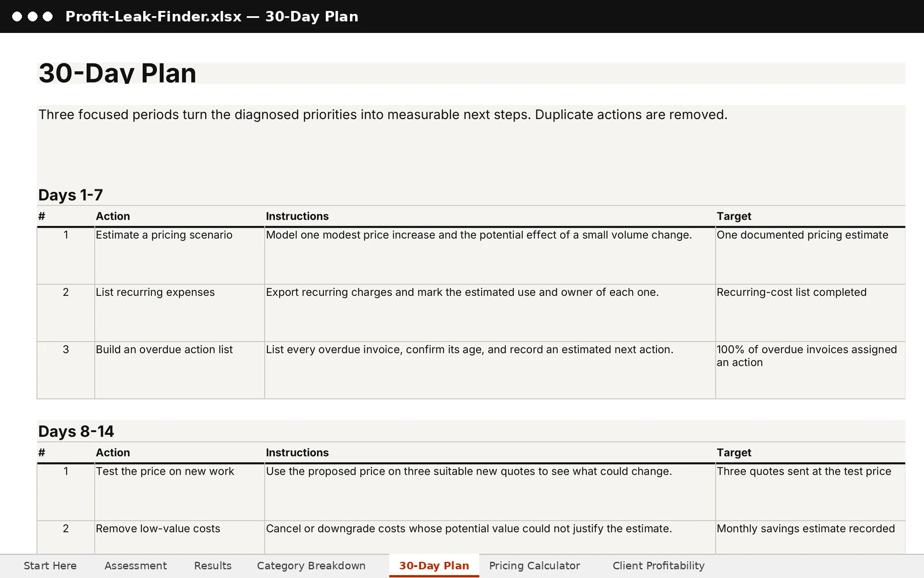Open the Results sheet tab
924x578 pixels.
pos(213,566)
